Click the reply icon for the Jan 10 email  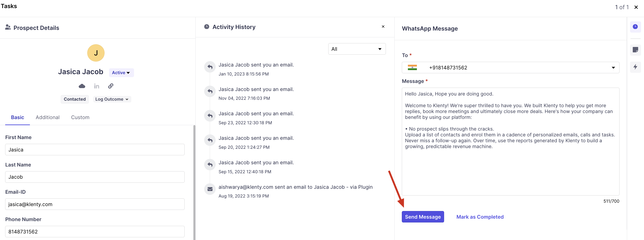[210, 67]
